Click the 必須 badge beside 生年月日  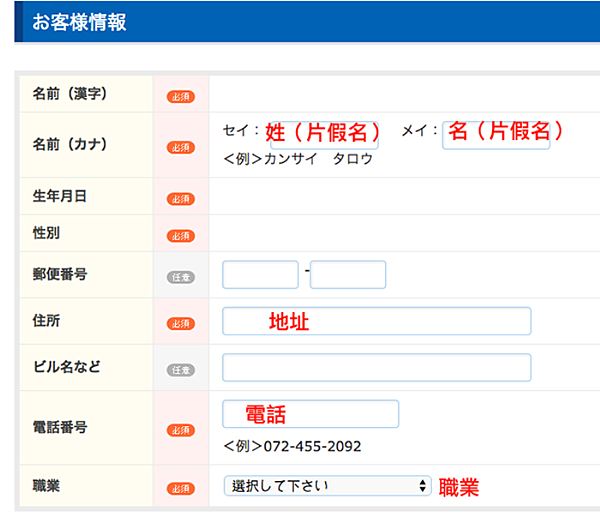pos(180,199)
